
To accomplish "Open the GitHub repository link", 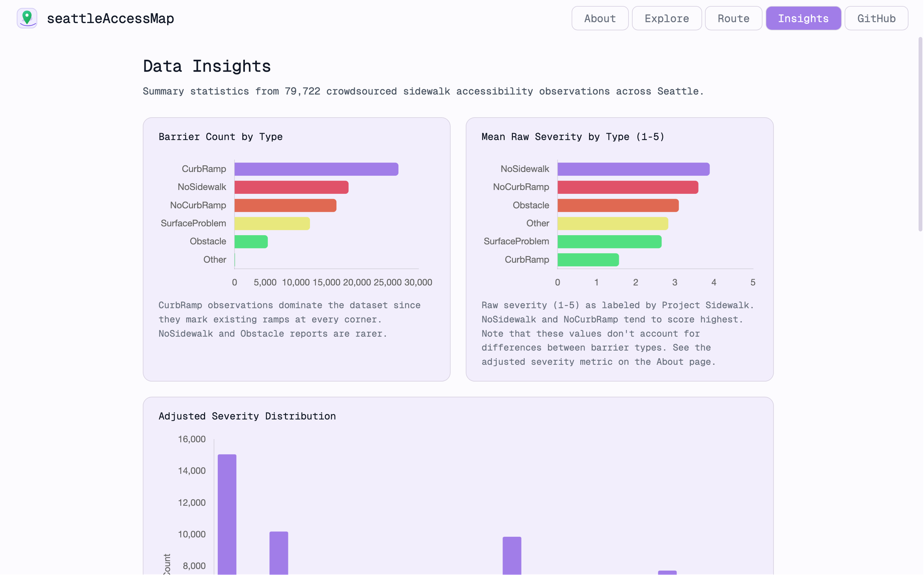I will coord(876,18).
